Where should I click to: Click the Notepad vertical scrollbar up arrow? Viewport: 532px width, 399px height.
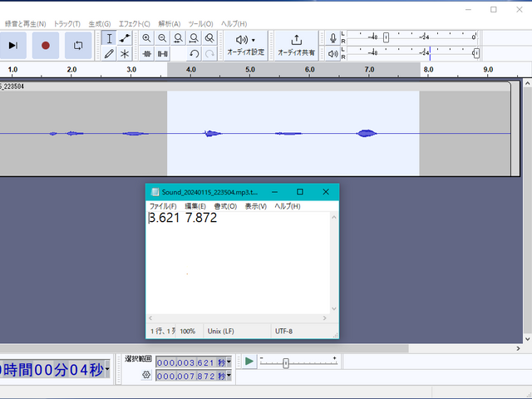pyautogui.click(x=334, y=217)
